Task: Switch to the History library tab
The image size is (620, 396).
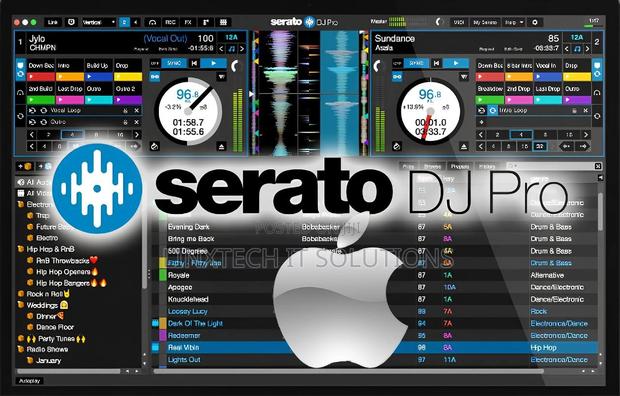Action: 487,167
